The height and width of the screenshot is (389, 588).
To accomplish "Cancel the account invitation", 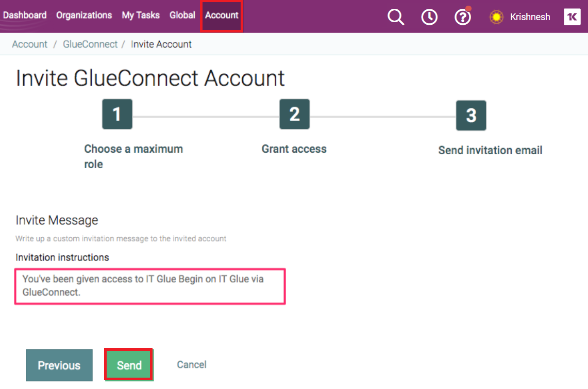I will pos(192,365).
